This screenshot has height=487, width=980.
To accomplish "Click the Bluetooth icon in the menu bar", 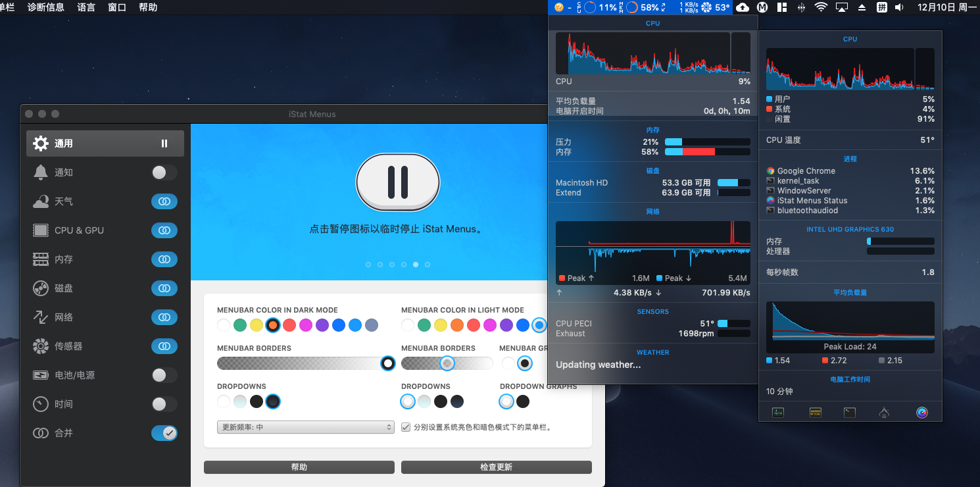I will tap(801, 7).
